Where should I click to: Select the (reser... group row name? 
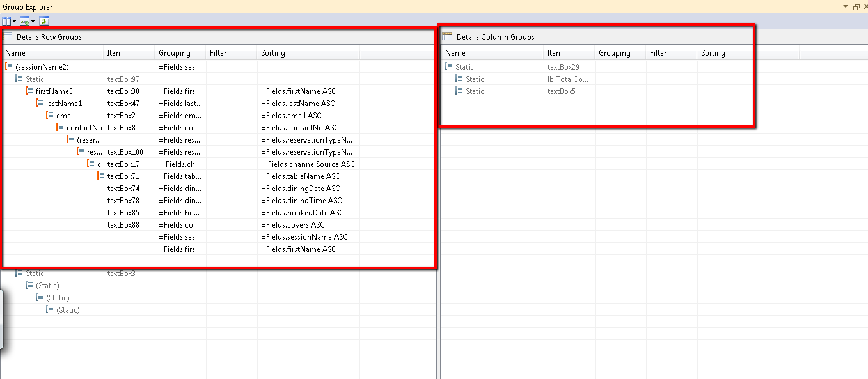[x=89, y=139]
